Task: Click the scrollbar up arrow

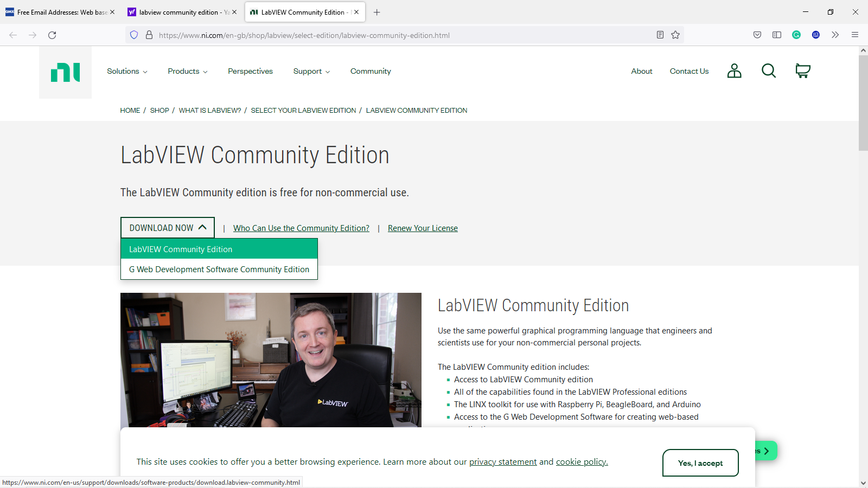Action: click(x=863, y=50)
